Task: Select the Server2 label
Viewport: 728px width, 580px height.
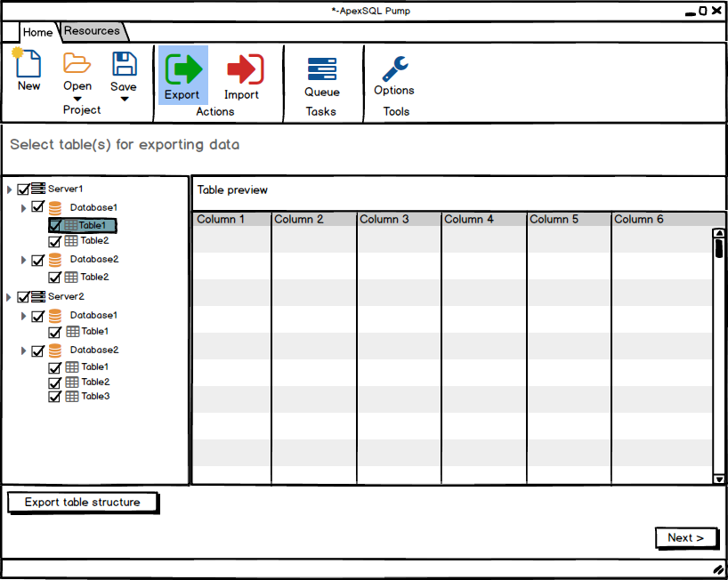Action: [x=66, y=296]
